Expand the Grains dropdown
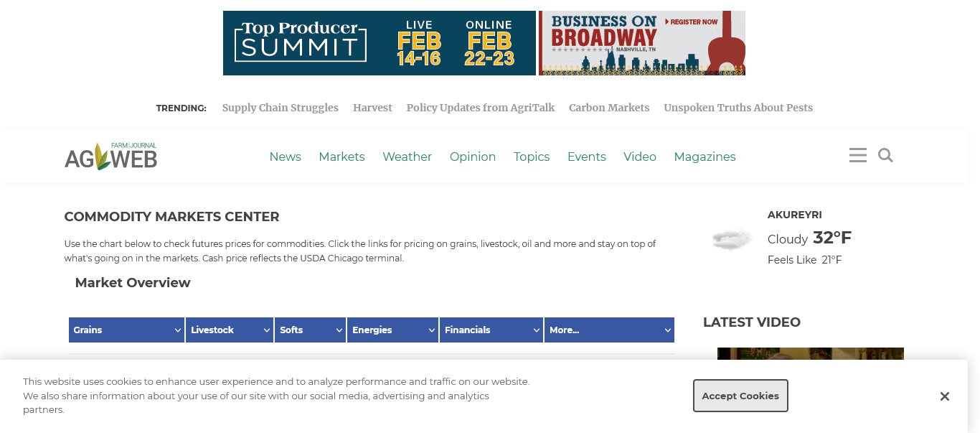Viewport: 980px width, 433px height. coord(126,330)
